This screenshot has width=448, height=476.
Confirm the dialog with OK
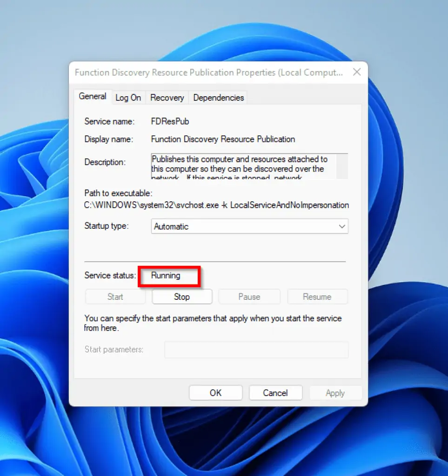215,393
